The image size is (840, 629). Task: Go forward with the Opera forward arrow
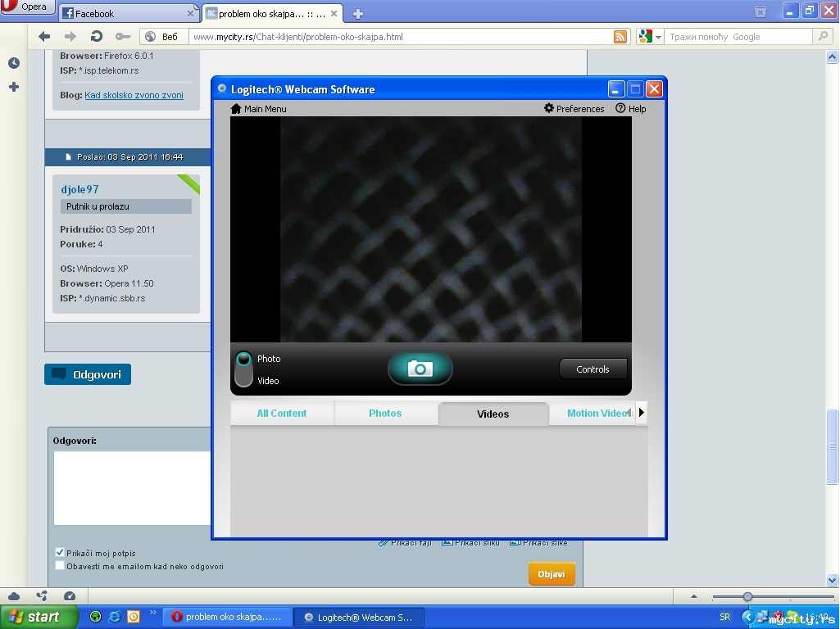click(x=70, y=36)
